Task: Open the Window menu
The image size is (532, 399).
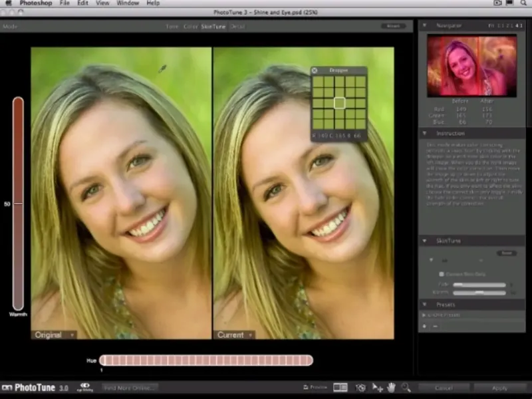Action: (x=128, y=3)
